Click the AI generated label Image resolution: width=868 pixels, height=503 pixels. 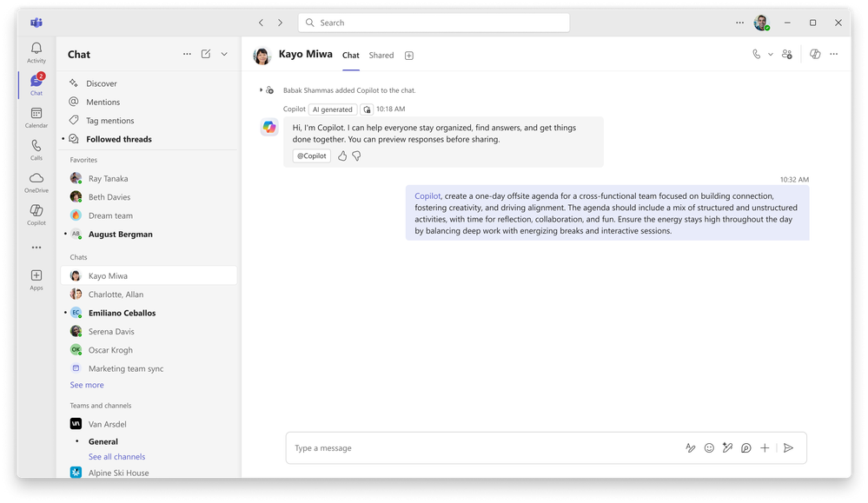point(332,109)
